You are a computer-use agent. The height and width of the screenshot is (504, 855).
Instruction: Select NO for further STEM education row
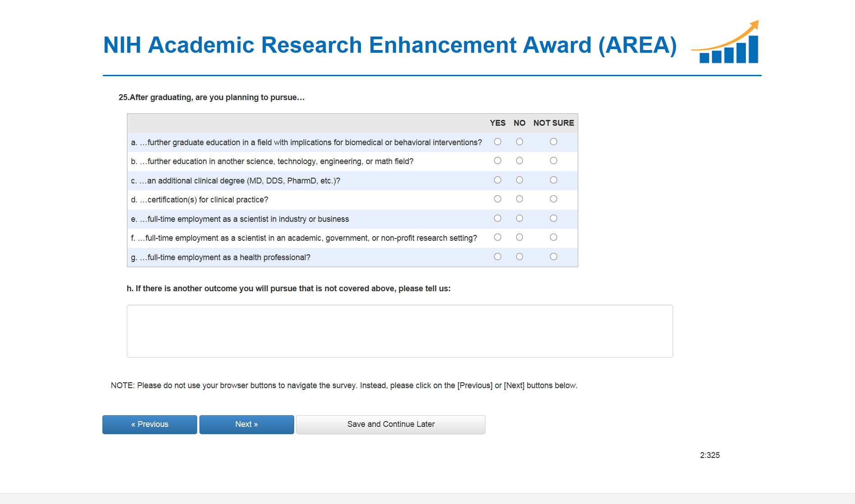click(x=520, y=161)
